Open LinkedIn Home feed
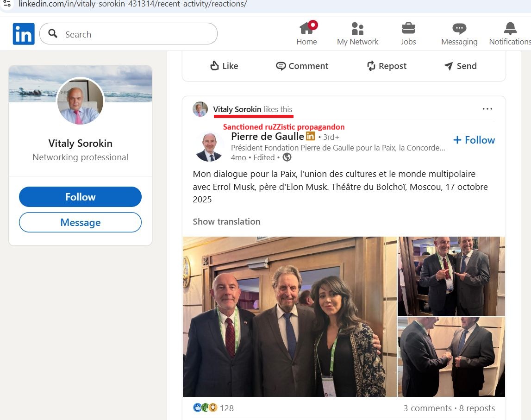The image size is (531, 420). click(x=306, y=33)
